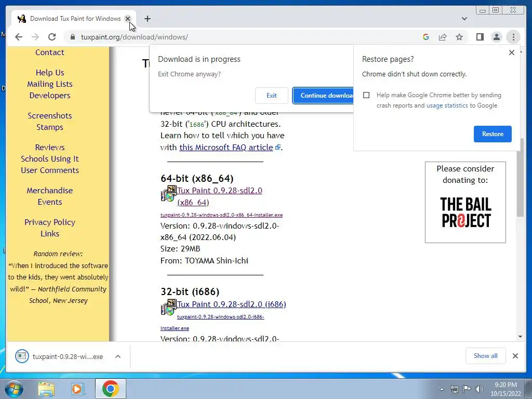Viewport: 532px width, 399px height.
Task: Click the Restore button
Action: click(493, 134)
